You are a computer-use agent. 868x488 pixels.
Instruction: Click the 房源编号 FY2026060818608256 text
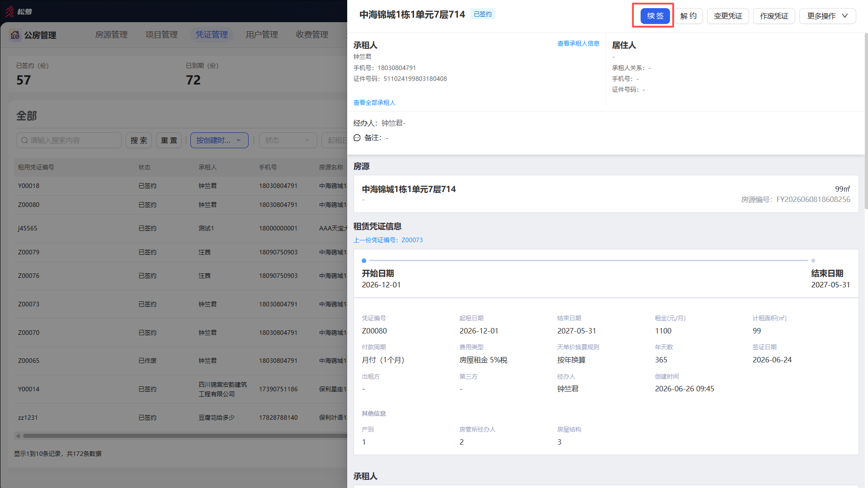796,200
